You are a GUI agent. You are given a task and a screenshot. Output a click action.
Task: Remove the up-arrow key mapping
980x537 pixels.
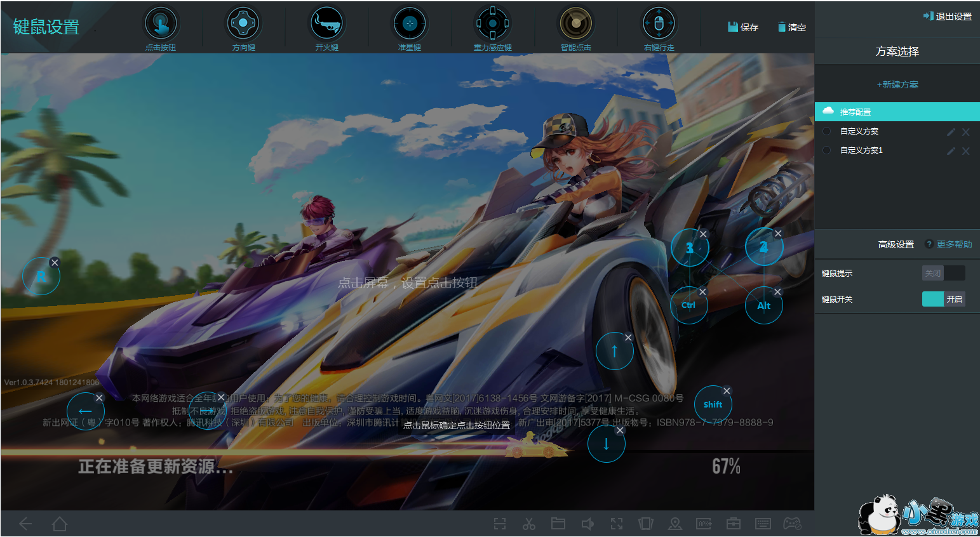(x=628, y=338)
